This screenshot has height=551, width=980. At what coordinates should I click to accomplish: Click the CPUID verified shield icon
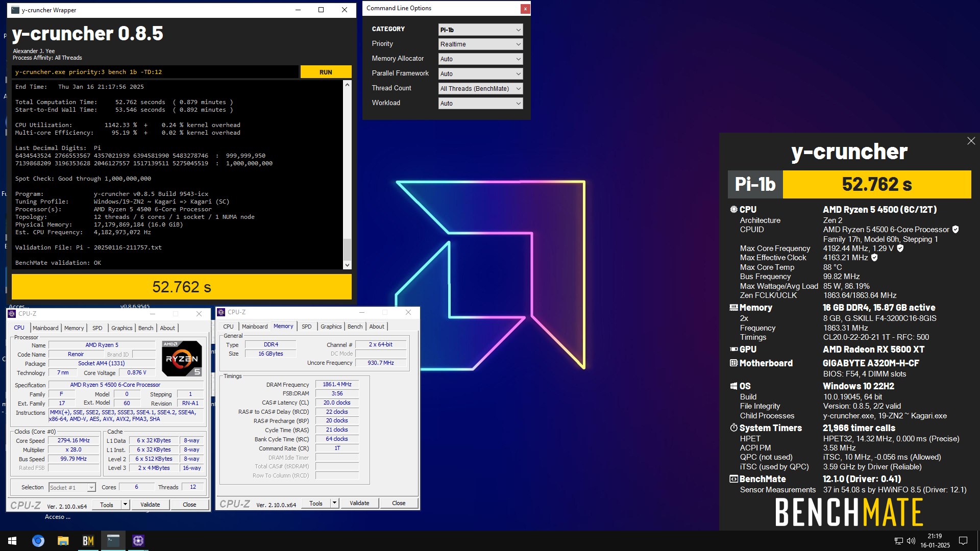pyautogui.click(x=955, y=230)
